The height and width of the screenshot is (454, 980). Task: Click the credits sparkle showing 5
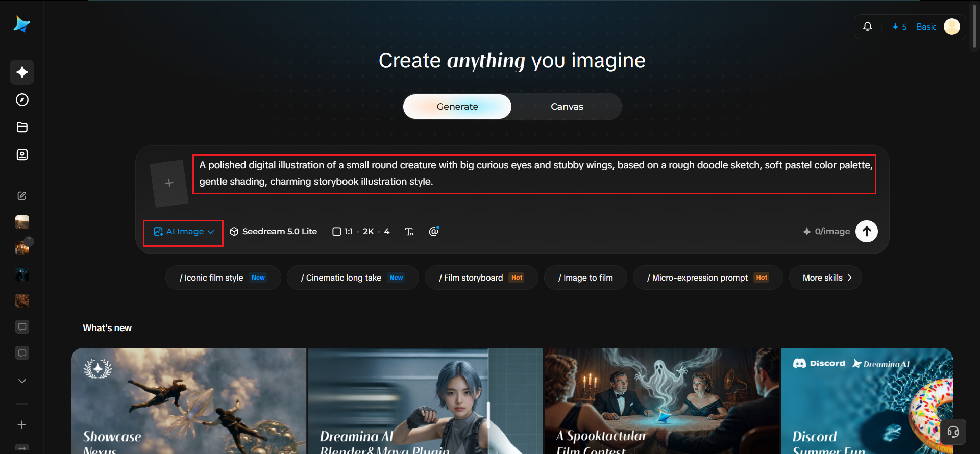tap(899, 27)
